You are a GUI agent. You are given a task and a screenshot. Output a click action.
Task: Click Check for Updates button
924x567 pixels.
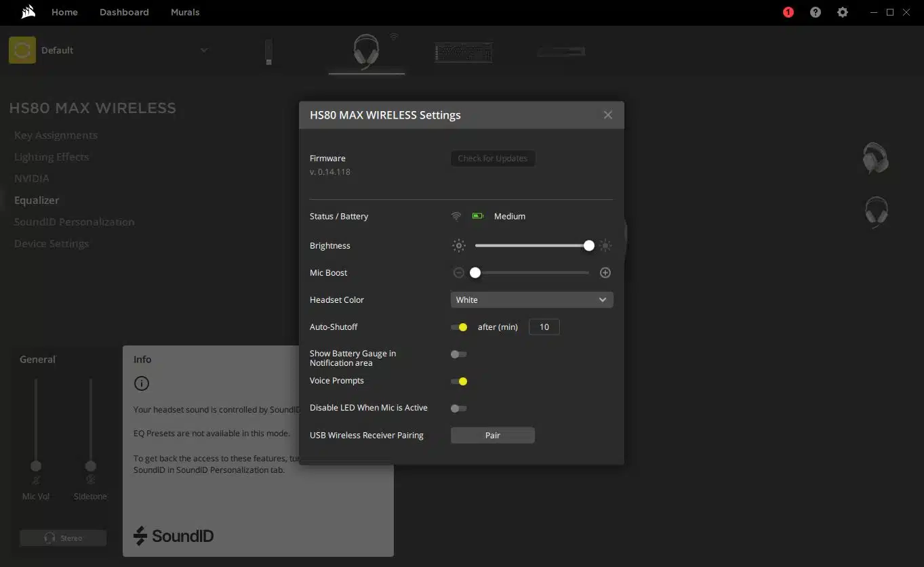coord(493,159)
